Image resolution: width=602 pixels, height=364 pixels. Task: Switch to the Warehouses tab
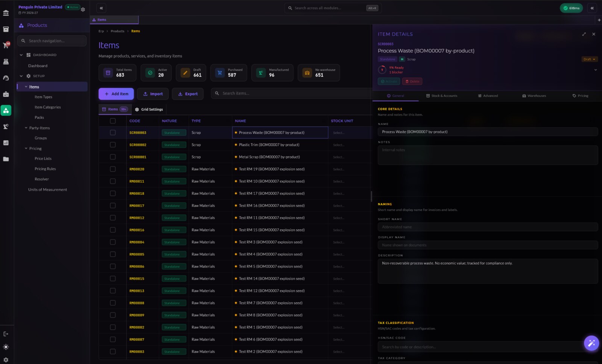pyautogui.click(x=534, y=96)
